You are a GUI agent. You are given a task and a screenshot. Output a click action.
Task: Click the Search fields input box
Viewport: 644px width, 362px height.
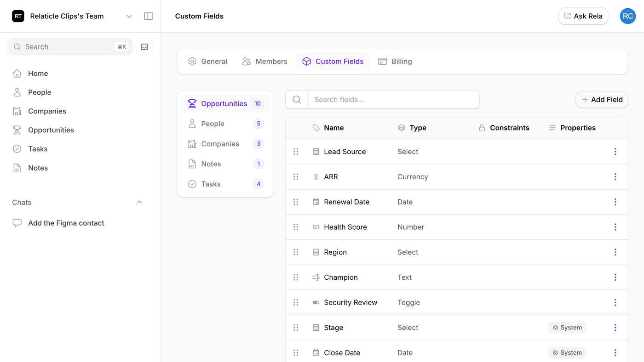pyautogui.click(x=393, y=100)
